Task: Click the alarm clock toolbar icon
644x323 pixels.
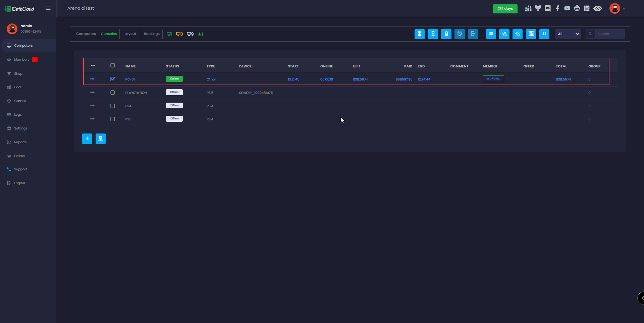Action: [x=460, y=34]
